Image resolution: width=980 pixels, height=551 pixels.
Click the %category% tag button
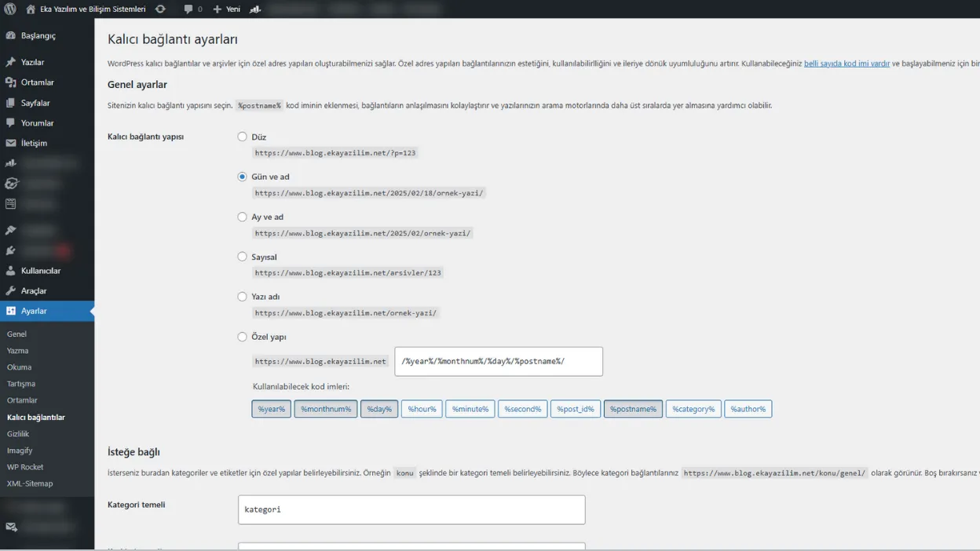click(x=693, y=409)
